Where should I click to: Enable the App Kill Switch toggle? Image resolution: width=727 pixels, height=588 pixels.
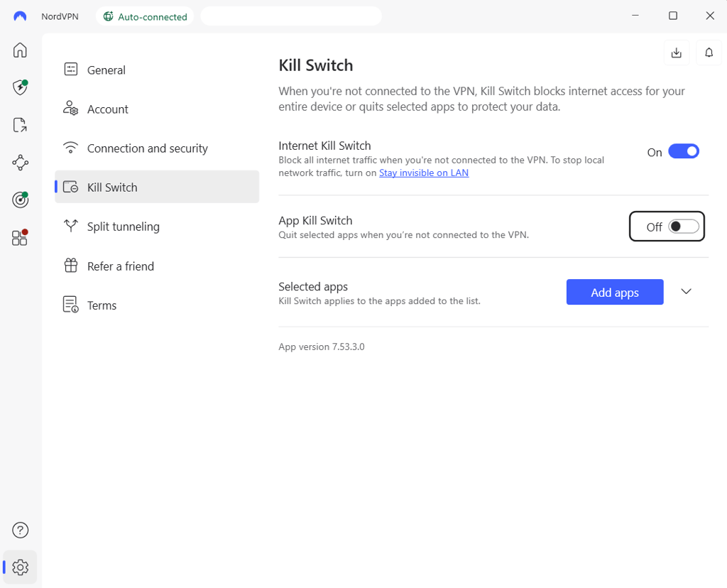(x=684, y=227)
